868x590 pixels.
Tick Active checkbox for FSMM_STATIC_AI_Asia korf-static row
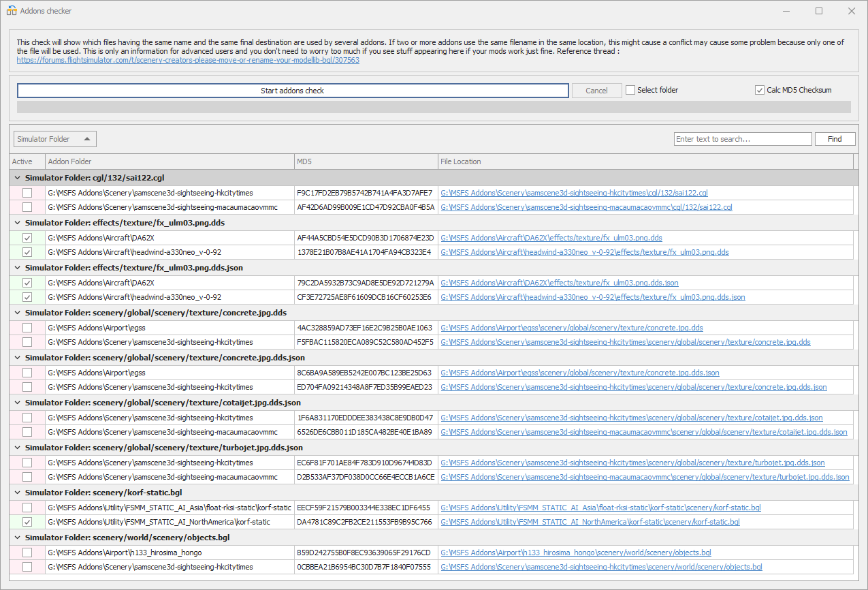click(x=27, y=508)
